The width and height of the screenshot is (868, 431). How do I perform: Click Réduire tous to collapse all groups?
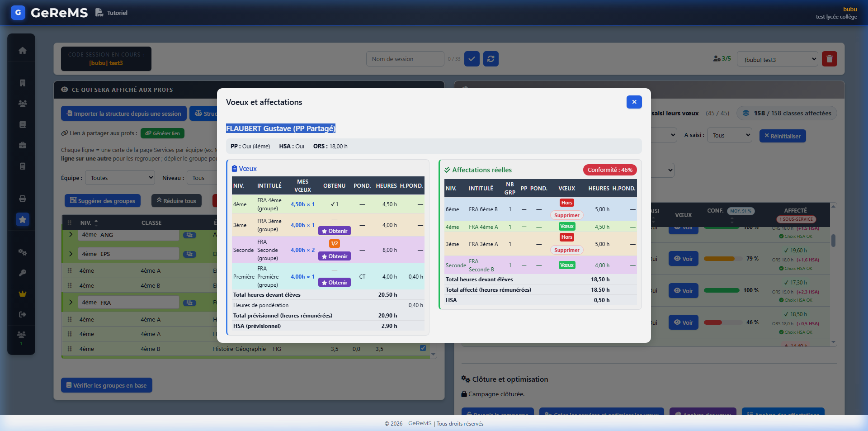(x=176, y=201)
